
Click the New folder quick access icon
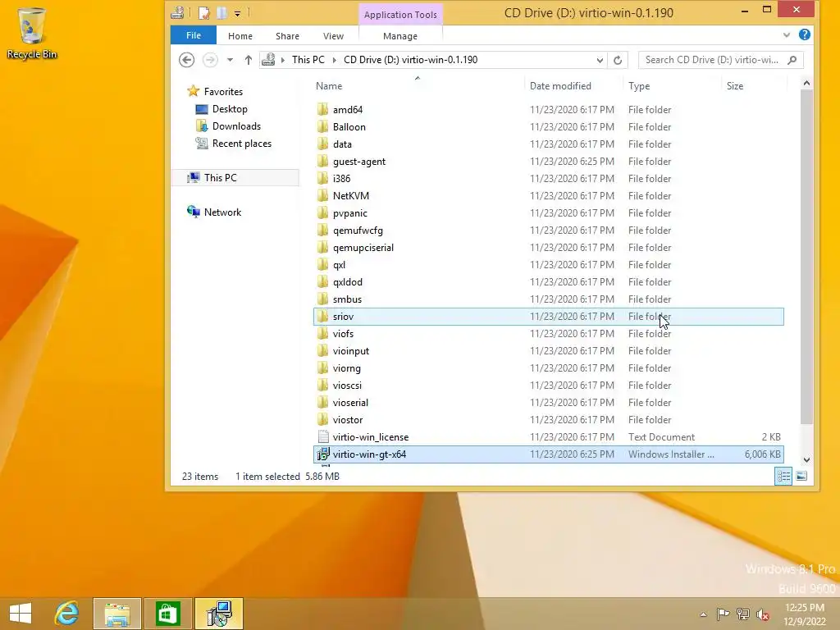[221, 13]
